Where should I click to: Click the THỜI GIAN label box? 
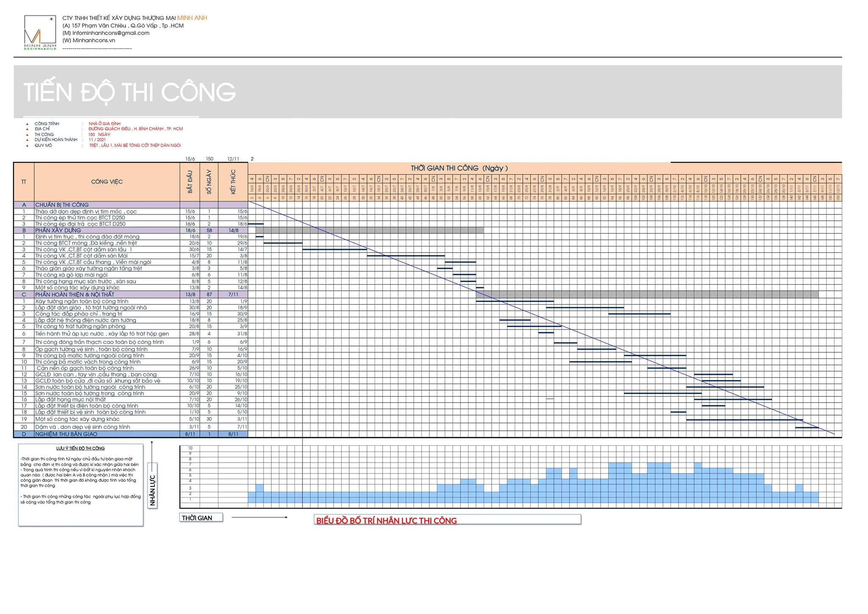coord(201,518)
